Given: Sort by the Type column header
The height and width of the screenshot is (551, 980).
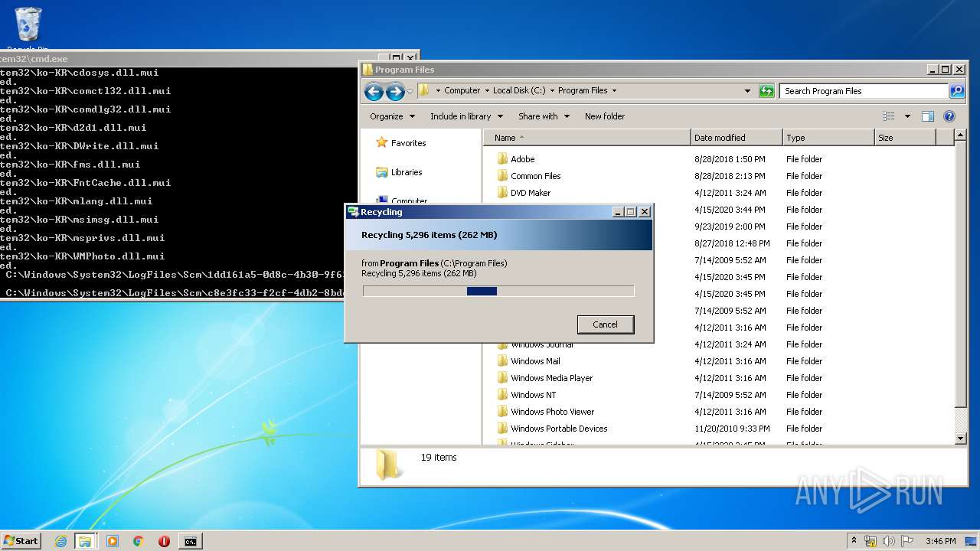Looking at the screenshot, I should [x=828, y=138].
